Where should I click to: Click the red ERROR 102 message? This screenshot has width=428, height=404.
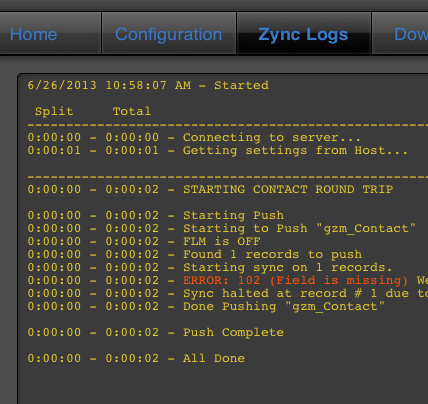pyautogui.click(x=295, y=280)
